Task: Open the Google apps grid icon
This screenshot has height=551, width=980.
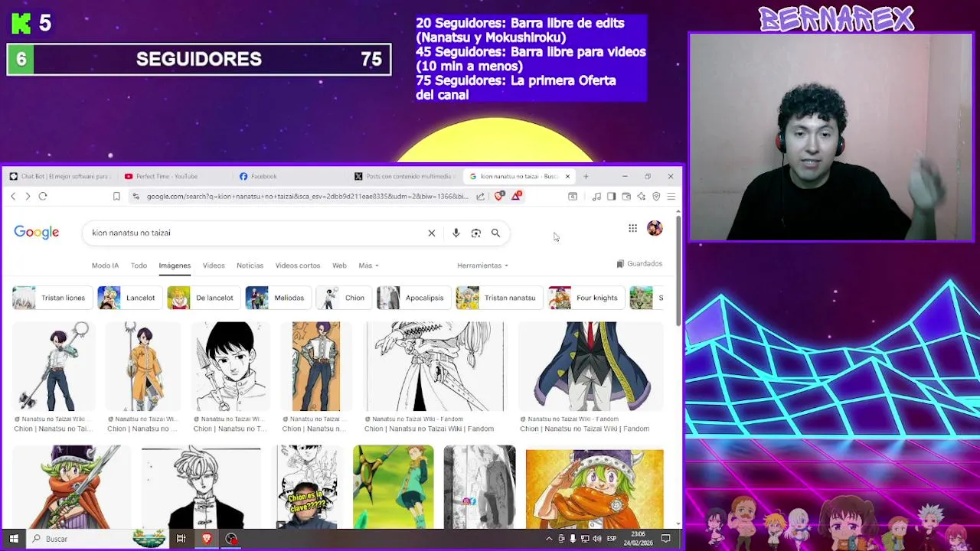Action: click(632, 228)
